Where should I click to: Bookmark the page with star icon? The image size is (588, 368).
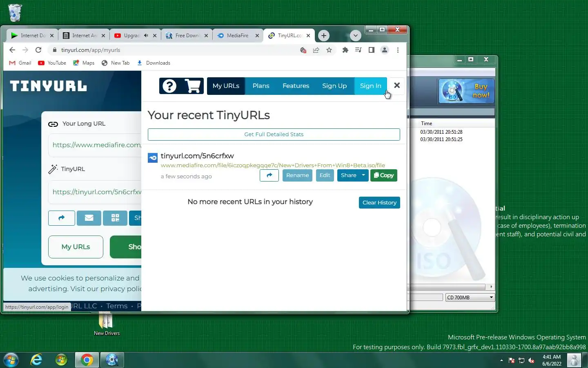[x=329, y=50]
